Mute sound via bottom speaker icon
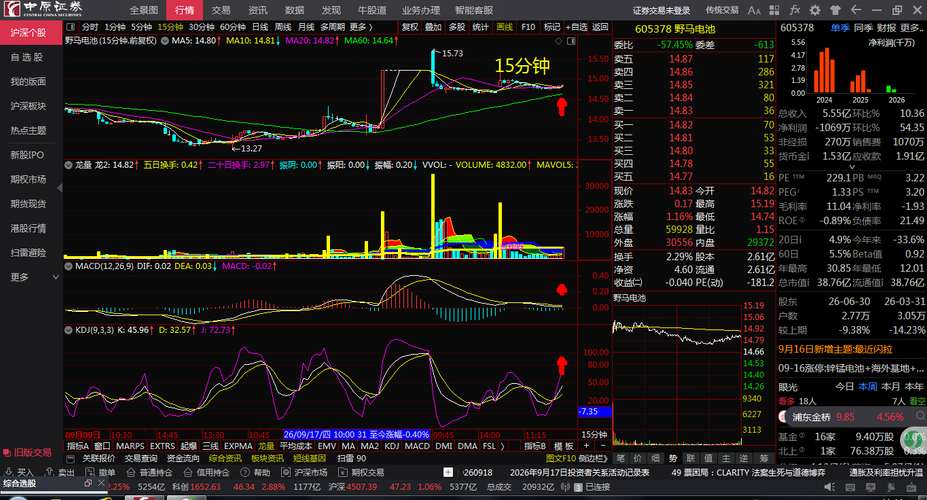 point(830,487)
